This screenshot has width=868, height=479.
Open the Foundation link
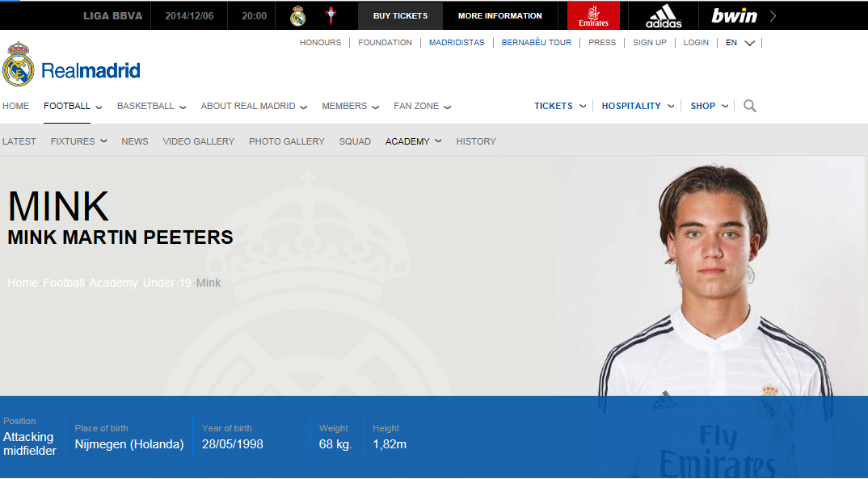click(385, 43)
